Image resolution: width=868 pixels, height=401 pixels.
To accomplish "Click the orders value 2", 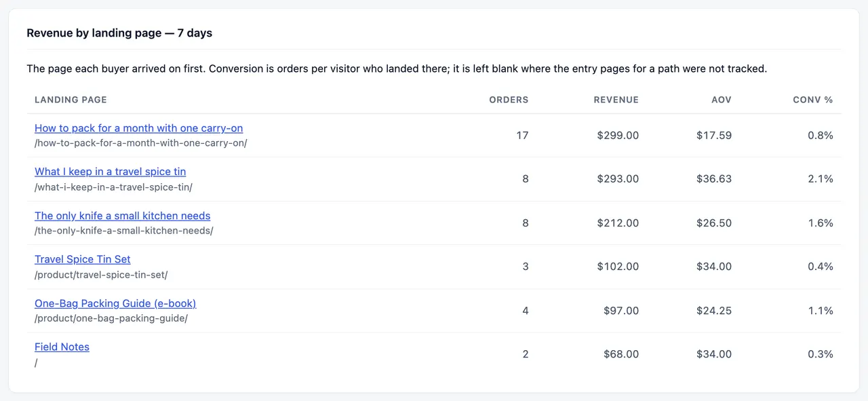I will 526,354.
